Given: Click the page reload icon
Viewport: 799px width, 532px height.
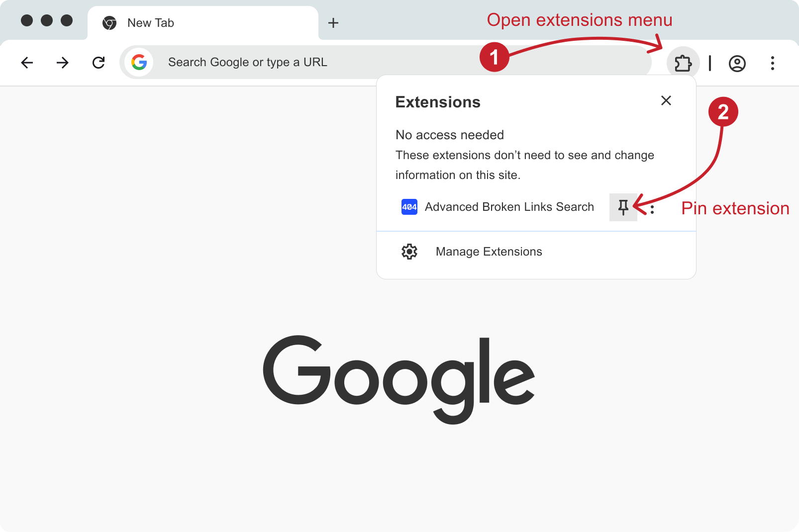Looking at the screenshot, I should pyautogui.click(x=99, y=63).
